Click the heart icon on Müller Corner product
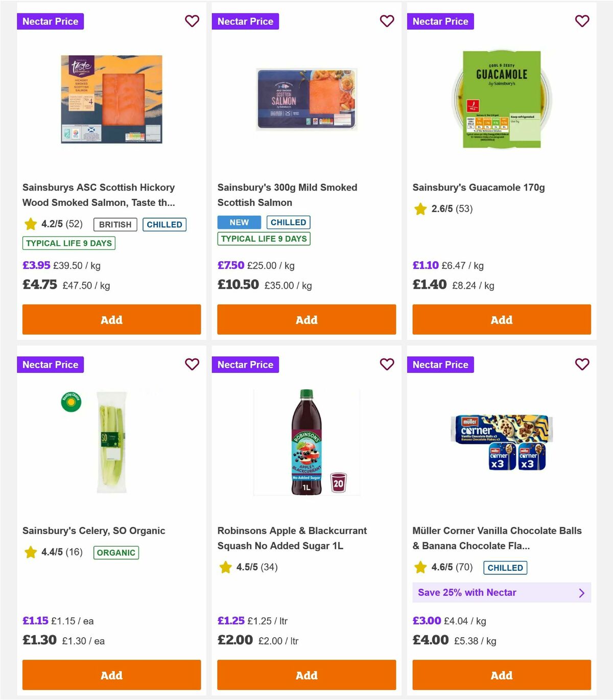 point(582,364)
